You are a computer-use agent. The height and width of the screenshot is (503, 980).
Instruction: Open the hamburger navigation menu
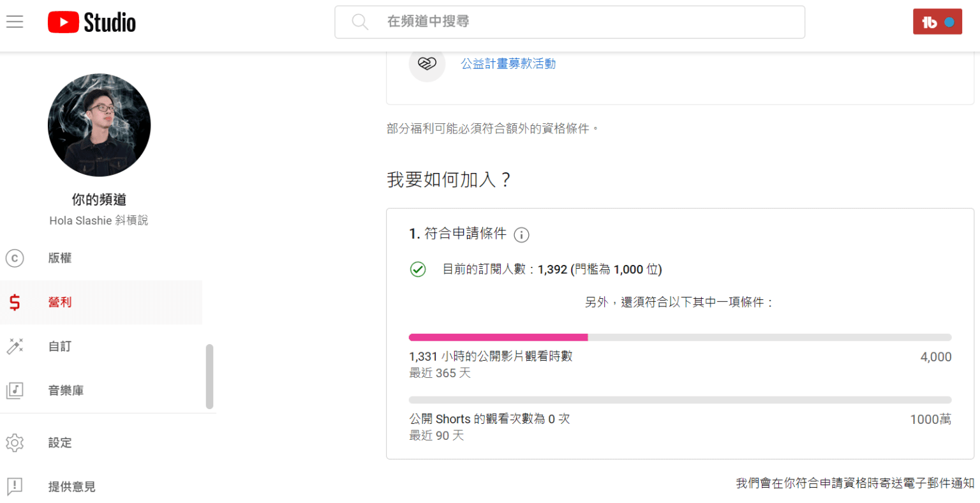click(15, 22)
